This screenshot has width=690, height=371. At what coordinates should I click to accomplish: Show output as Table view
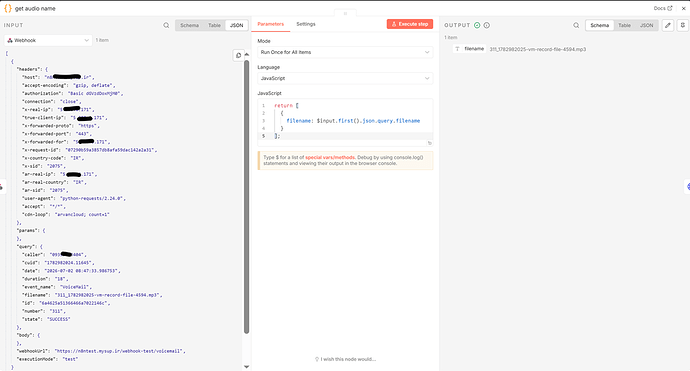point(624,26)
